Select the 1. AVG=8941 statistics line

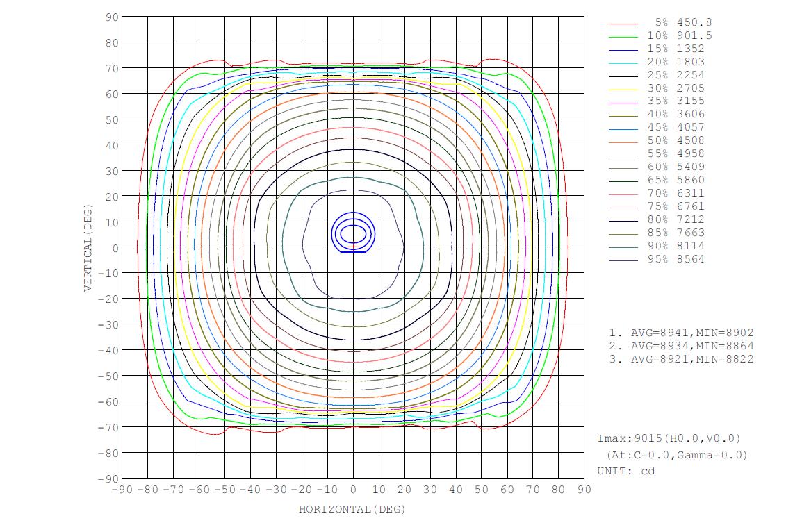coord(680,333)
